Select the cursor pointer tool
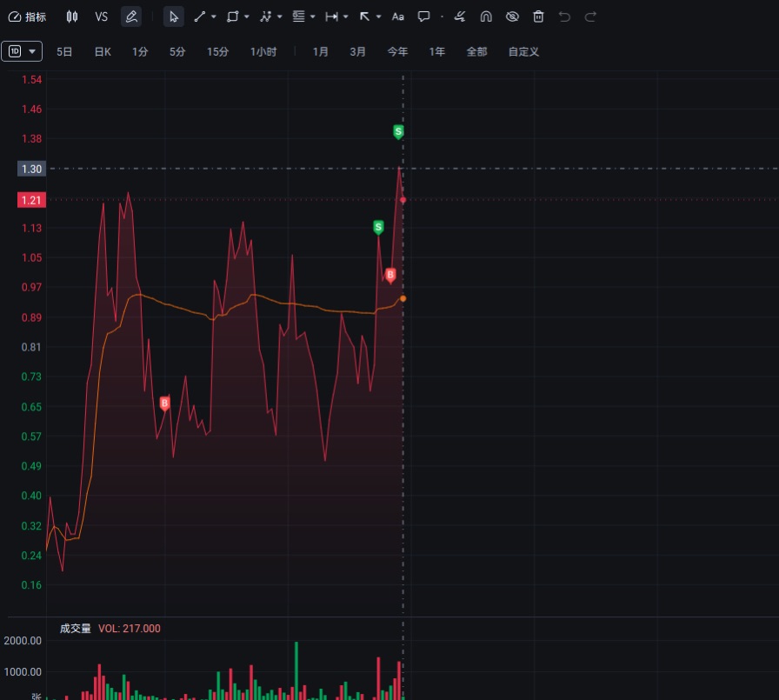Image resolution: width=779 pixels, height=700 pixels. click(174, 17)
